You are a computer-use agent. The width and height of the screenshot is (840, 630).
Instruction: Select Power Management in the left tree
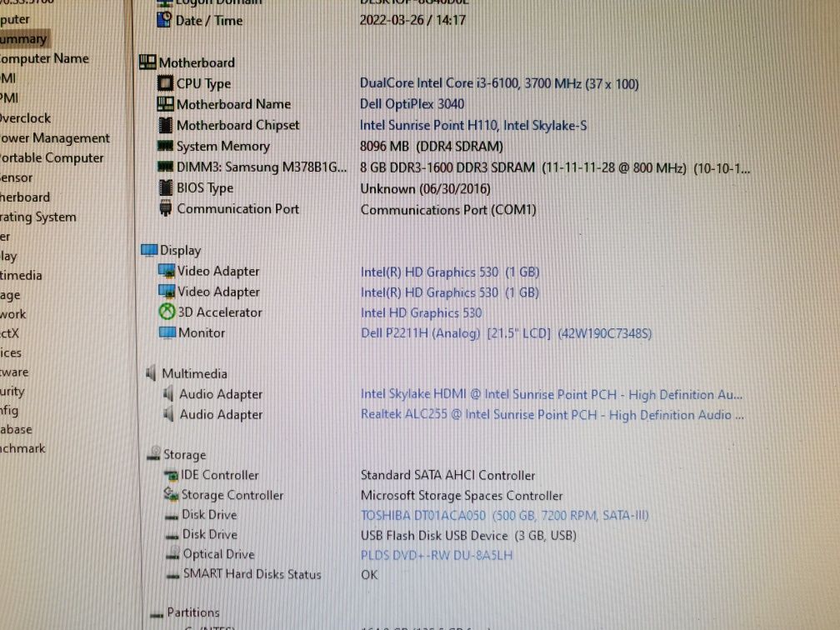pyautogui.click(x=55, y=138)
